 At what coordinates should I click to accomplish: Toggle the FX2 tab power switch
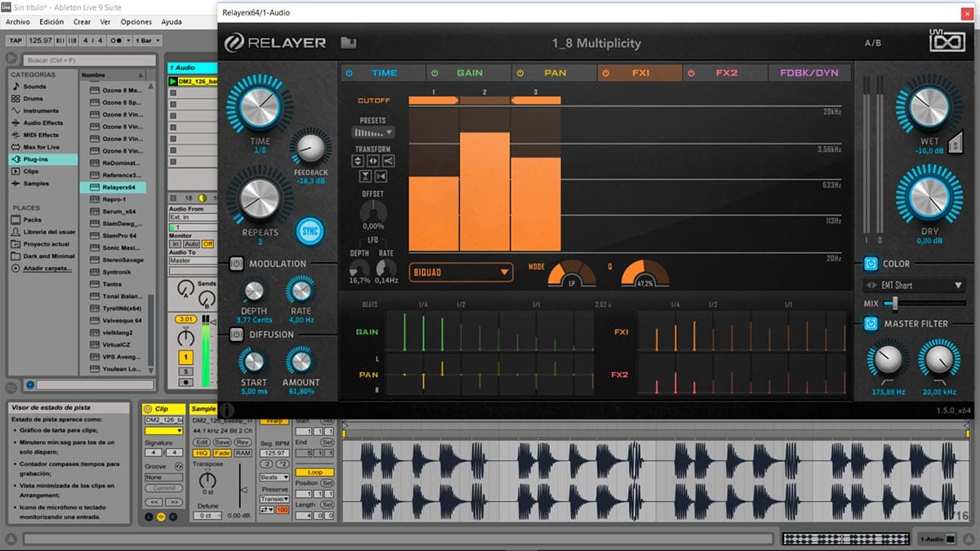[x=691, y=73]
